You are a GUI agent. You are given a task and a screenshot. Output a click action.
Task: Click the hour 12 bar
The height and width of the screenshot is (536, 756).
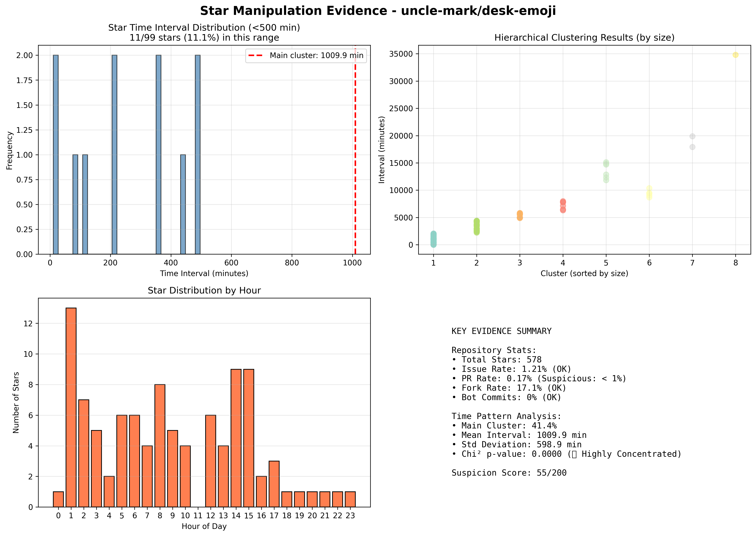coord(211,461)
